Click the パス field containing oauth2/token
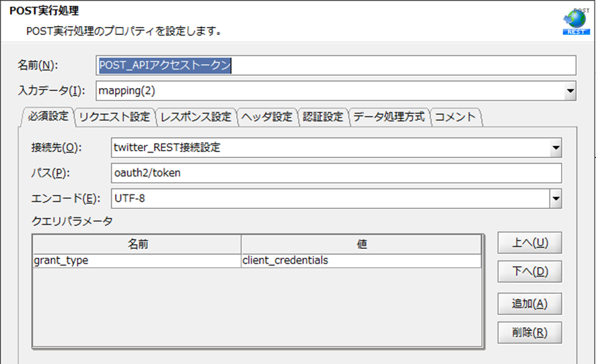596x364 pixels. point(336,173)
